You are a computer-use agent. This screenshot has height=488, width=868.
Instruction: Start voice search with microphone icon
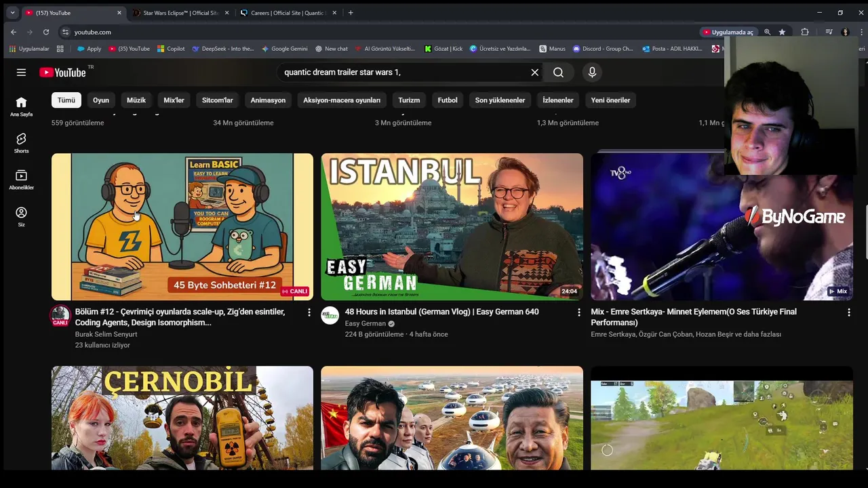pos(592,73)
